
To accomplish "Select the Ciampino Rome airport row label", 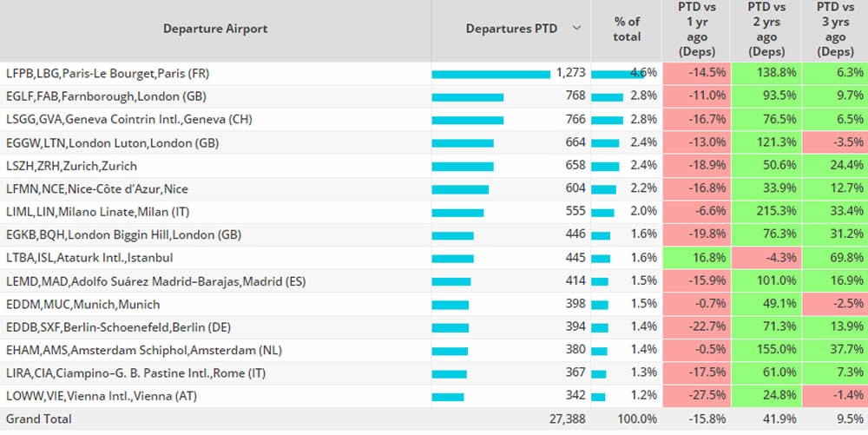I will 135,373.
